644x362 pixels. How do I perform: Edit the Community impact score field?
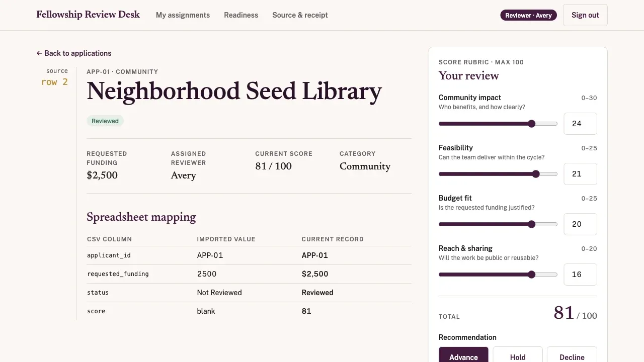click(x=580, y=124)
